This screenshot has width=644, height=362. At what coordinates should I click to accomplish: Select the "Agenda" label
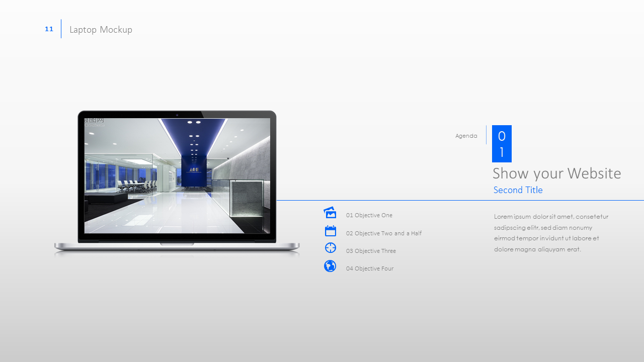[466, 136]
